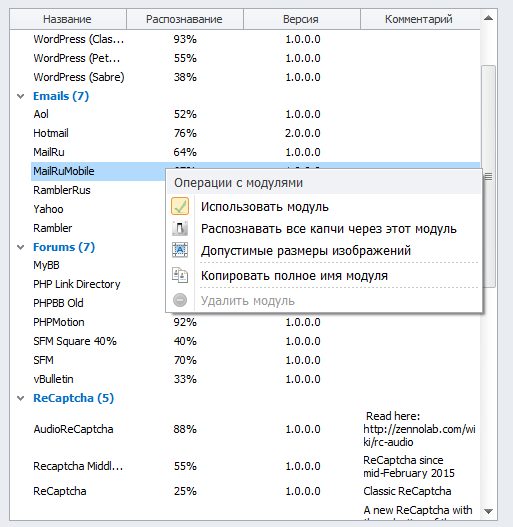Click the scrollbar up arrow
This screenshot has height=527, width=513.
click(x=488, y=18)
